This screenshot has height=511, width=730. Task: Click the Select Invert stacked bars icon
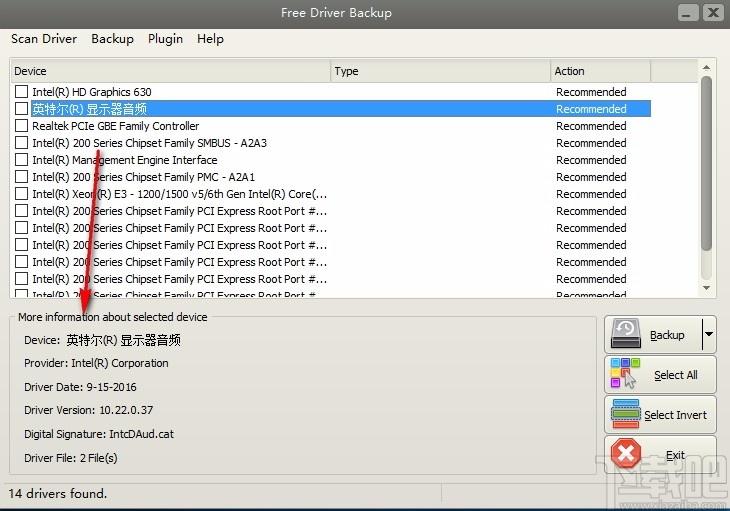(x=624, y=414)
